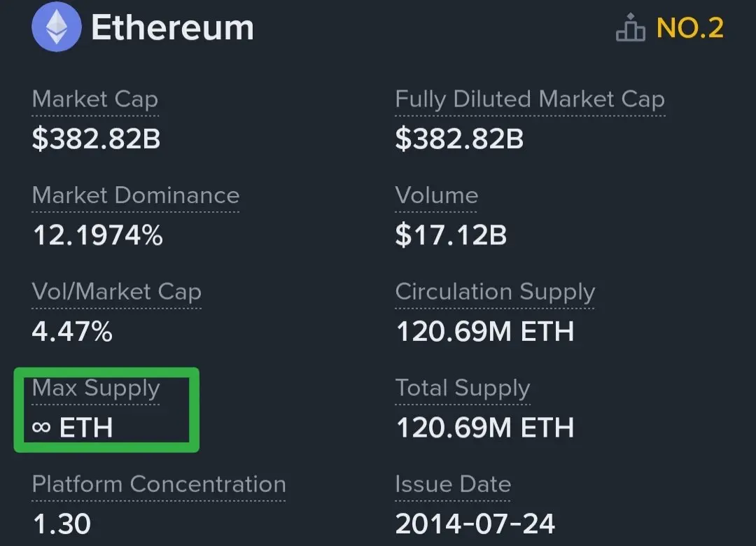
Task: Click the Issue Date label
Action: 453,484
